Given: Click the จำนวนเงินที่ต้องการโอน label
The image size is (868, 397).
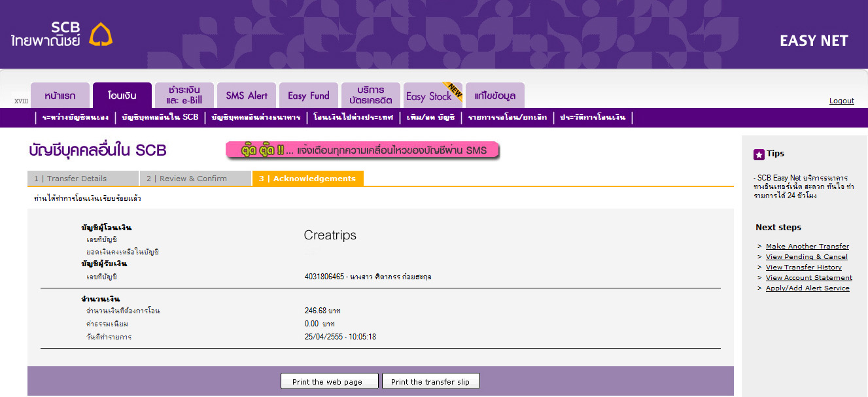Looking at the screenshot, I should click(x=123, y=311).
